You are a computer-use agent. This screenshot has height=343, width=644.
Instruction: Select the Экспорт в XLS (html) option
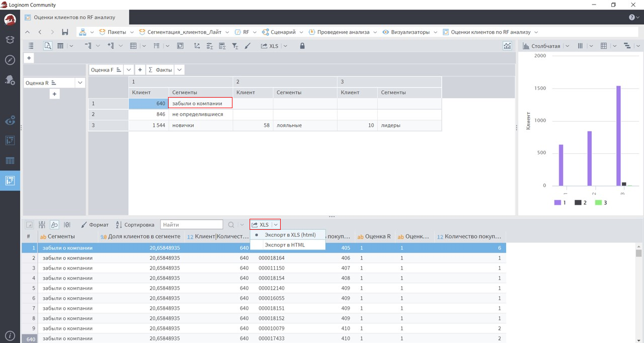pos(290,235)
